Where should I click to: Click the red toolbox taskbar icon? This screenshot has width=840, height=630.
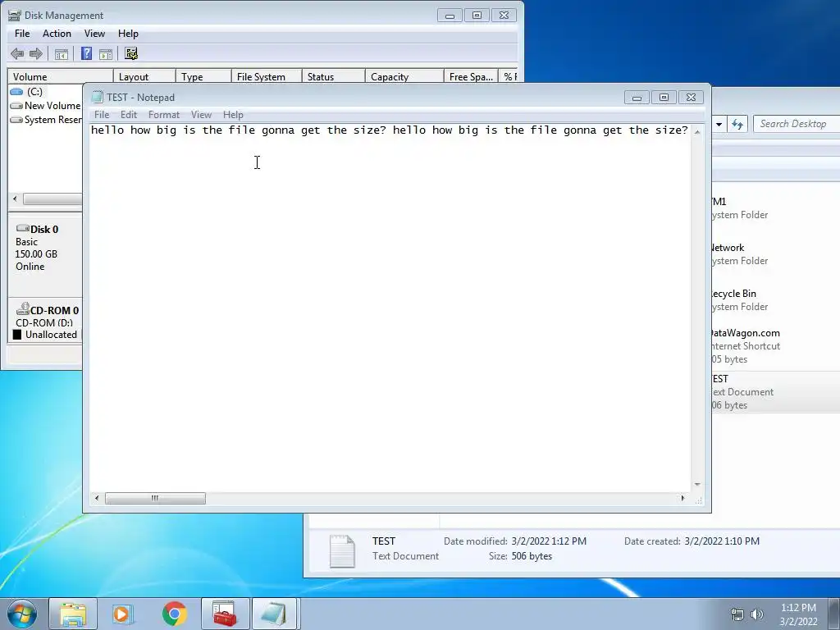[225, 614]
